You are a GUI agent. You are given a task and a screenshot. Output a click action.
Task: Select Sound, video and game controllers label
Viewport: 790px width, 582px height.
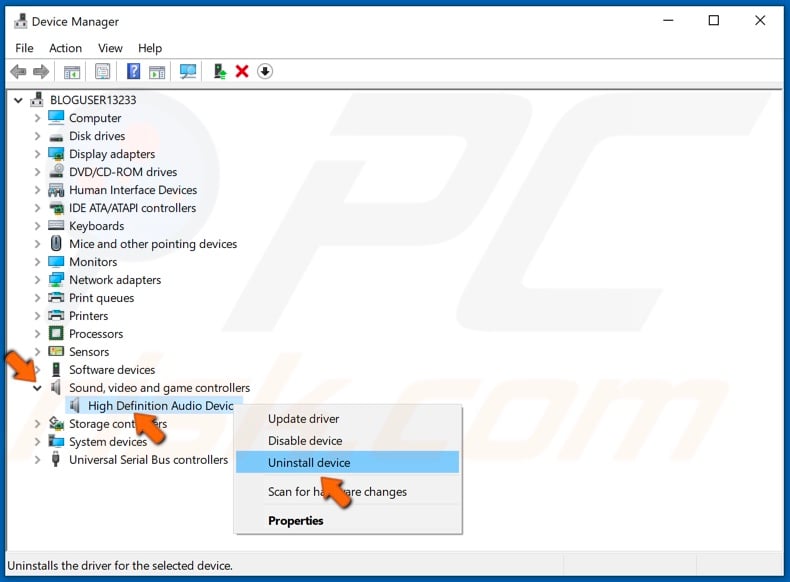tap(160, 388)
